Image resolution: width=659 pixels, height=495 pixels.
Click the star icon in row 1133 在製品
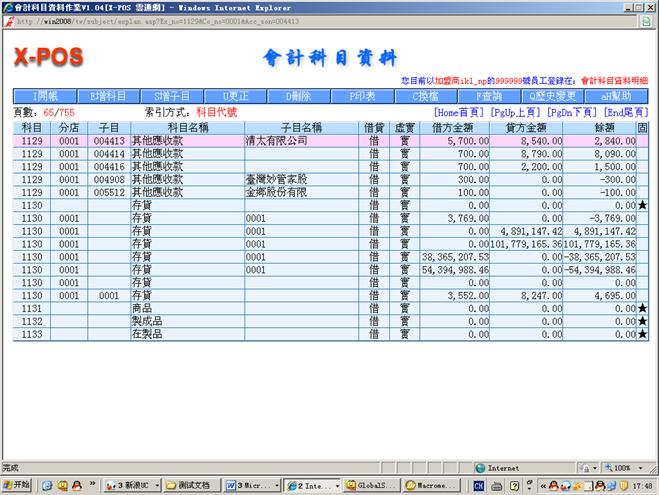(x=642, y=334)
